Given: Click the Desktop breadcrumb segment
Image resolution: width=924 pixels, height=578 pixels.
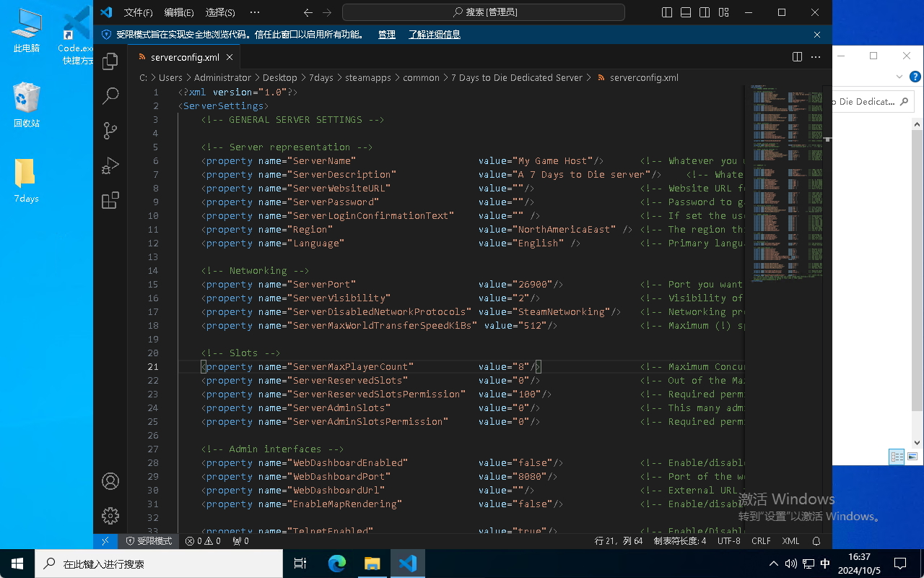Looking at the screenshot, I should point(280,77).
